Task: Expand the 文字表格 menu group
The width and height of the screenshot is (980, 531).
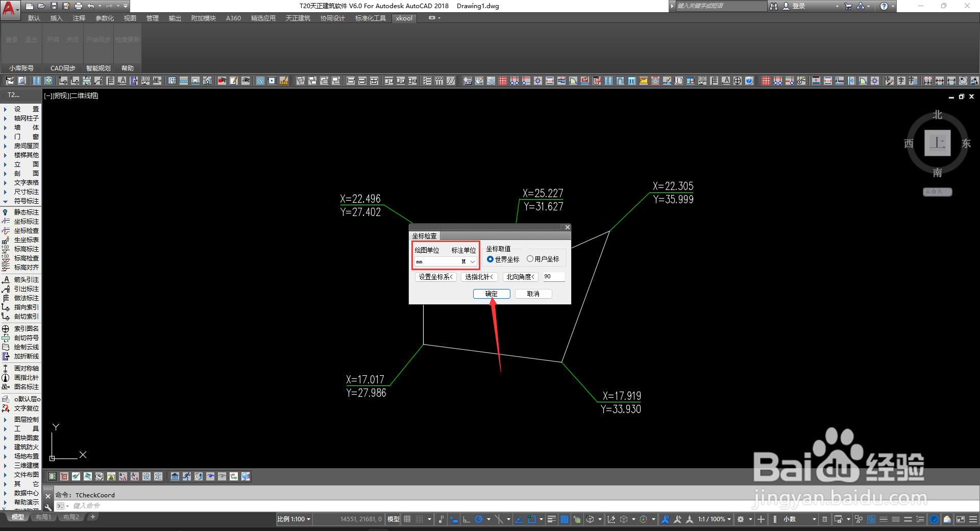Action: click(x=21, y=183)
